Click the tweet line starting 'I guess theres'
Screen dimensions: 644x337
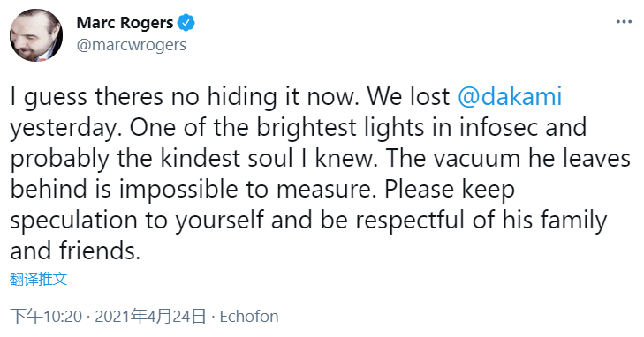286,98
